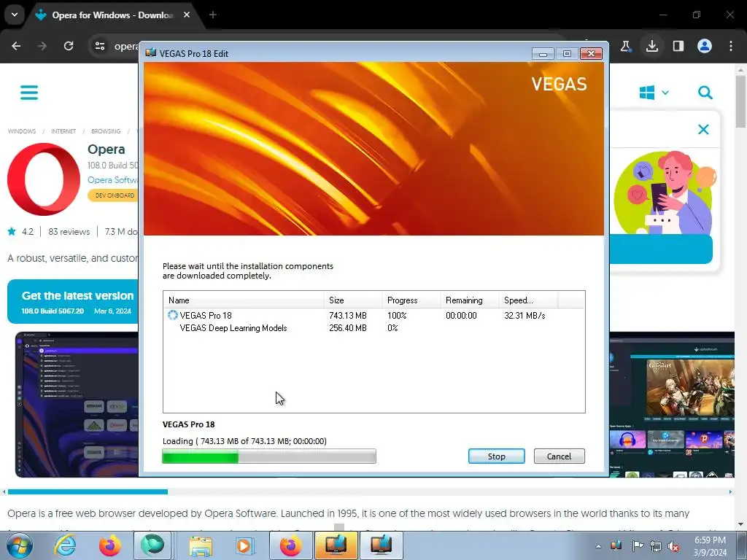
Task: Click the 743.13 MB size value
Action: click(x=348, y=315)
